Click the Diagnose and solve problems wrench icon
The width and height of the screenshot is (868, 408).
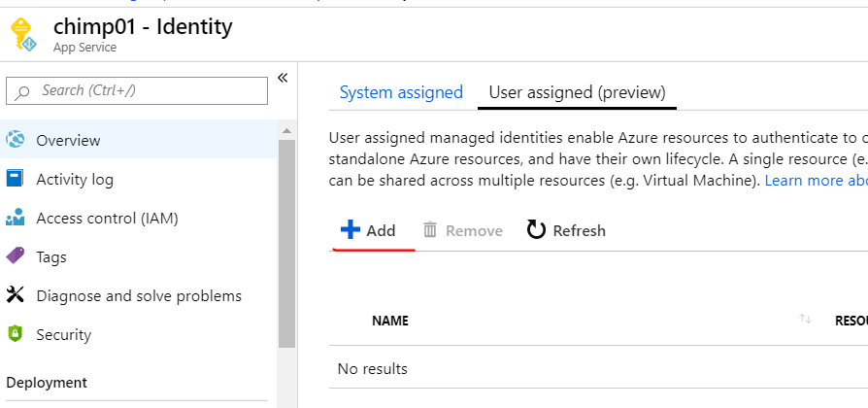(16, 295)
